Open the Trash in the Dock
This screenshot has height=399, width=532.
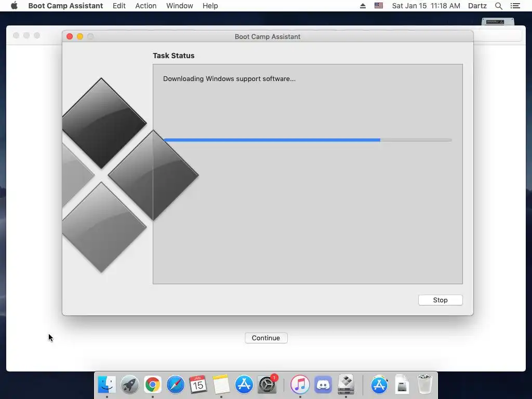tap(424, 385)
